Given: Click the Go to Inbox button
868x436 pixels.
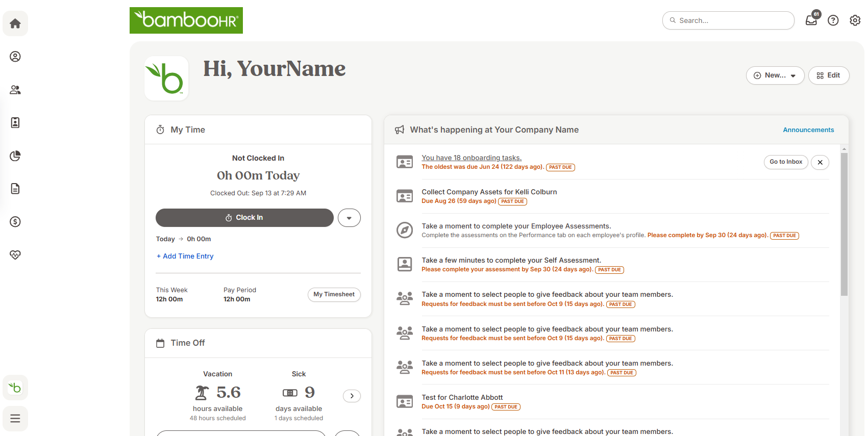Looking at the screenshot, I should [786, 162].
